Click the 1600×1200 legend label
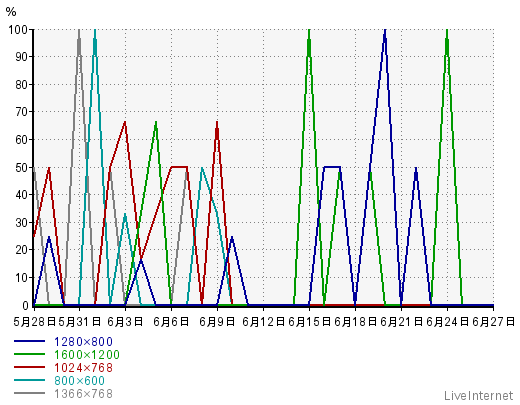This screenshot has width=520, height=405. pyautogui.click(x=87, y=355)
